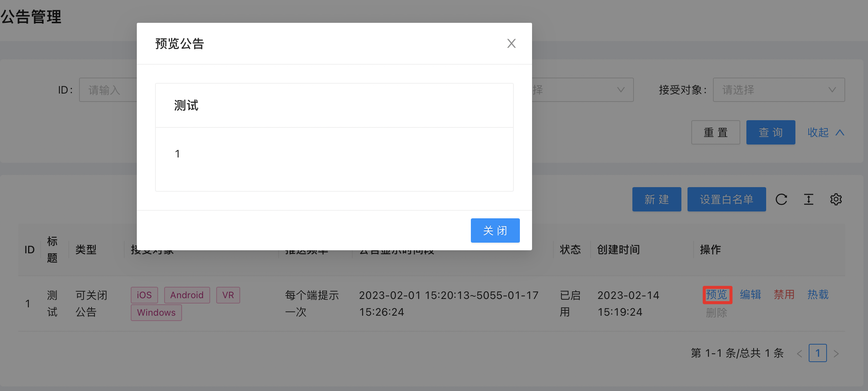Image resolution: width=868 pixels, height=391 pixels.
Task: Click 热载 link in operations
Action: point(818,295)
